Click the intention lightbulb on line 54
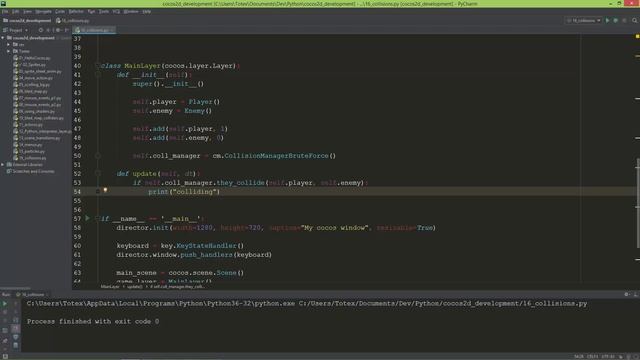The image size is (640, 360). [105, 190]
